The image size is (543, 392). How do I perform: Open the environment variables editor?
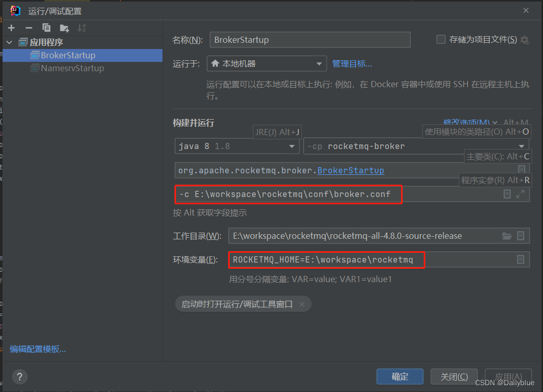(520, 259)
